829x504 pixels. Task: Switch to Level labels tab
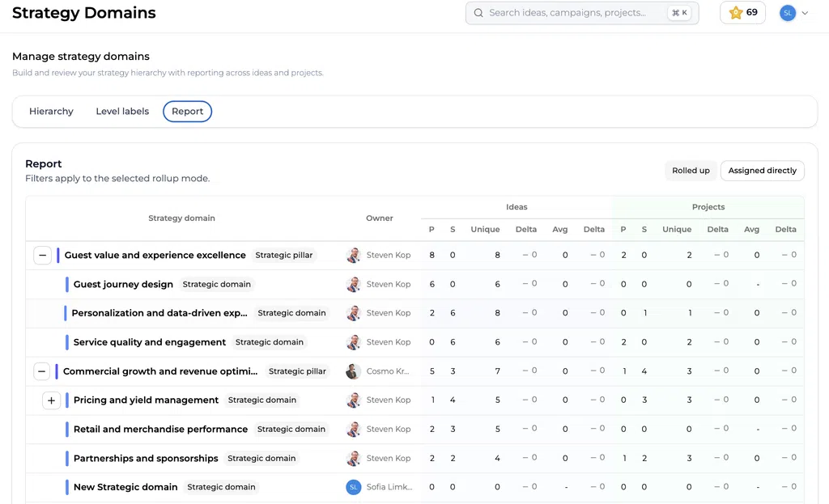point(122,112)
